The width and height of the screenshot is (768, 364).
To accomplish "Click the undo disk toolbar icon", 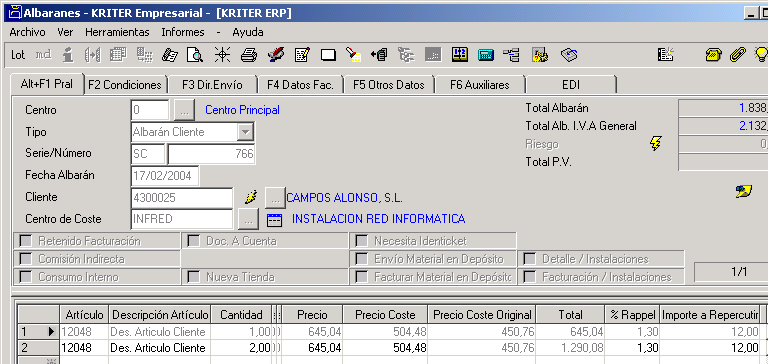I will [x=569, y=55].
